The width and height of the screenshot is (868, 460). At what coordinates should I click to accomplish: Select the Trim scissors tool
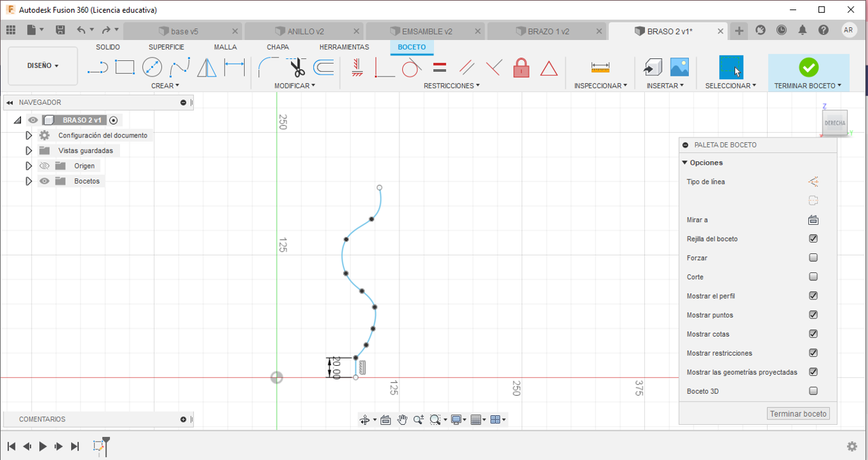click(x=296, y=67)
